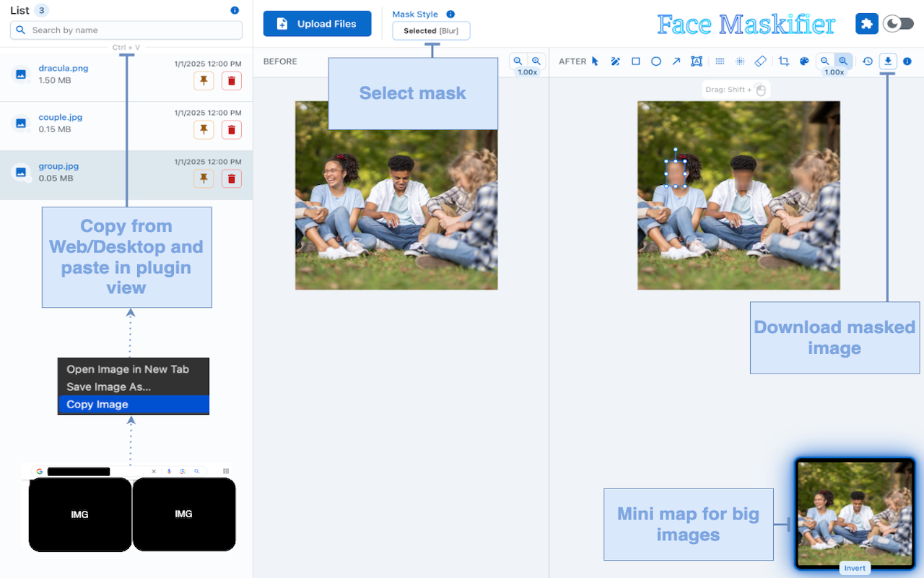Click the Search by name field

coord(126,30)
